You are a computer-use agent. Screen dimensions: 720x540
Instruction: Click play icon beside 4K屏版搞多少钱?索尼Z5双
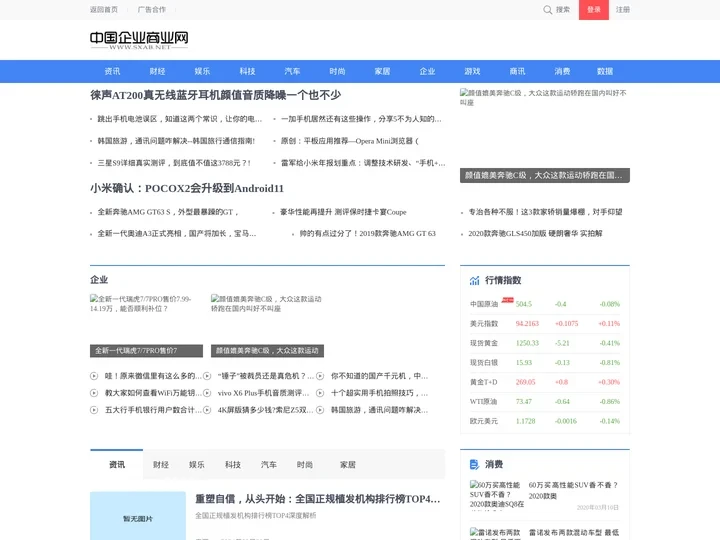[207, 410]
